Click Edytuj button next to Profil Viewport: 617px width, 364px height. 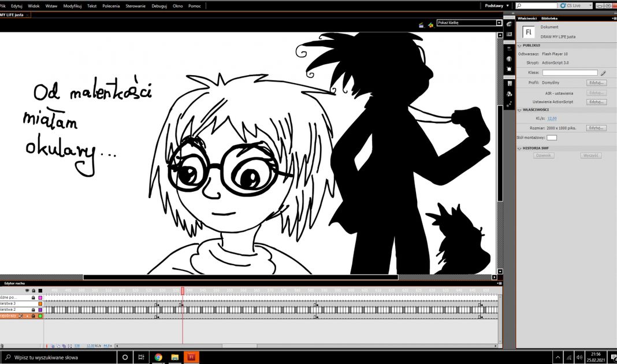coord(596,83)
